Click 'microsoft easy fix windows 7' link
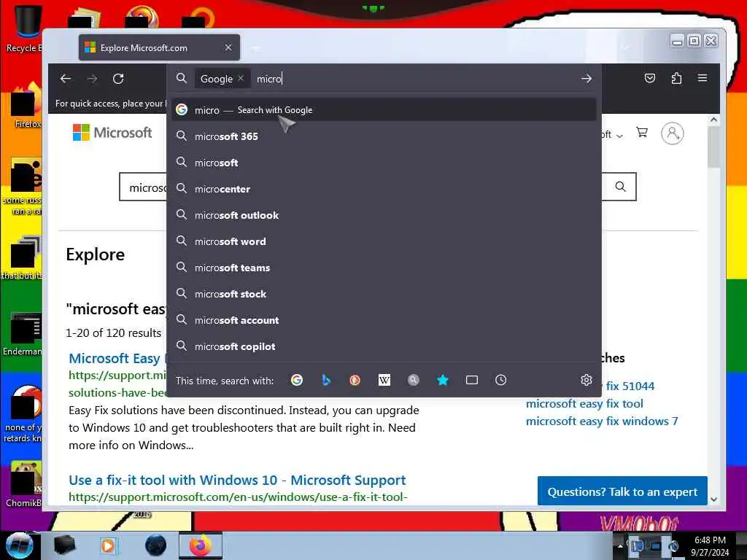Viewport: 747px width, 560px height. [x=602, y=421]
